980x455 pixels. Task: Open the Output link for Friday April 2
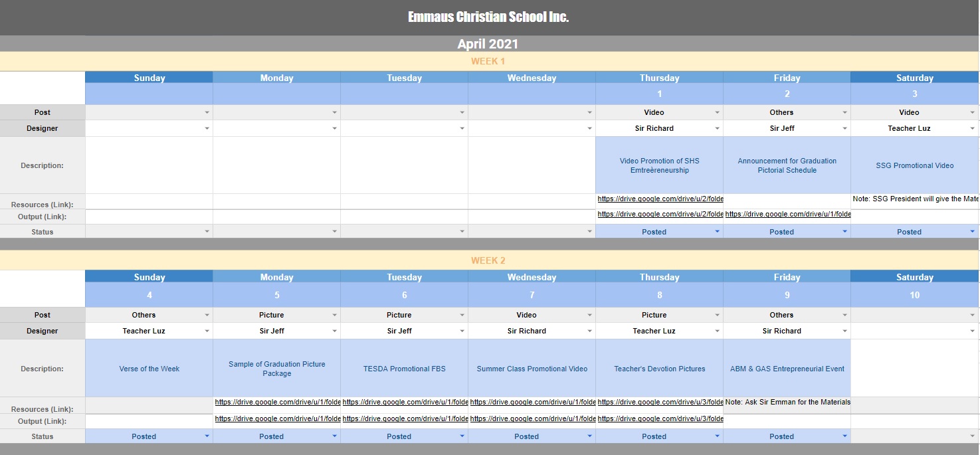point(787,214)
